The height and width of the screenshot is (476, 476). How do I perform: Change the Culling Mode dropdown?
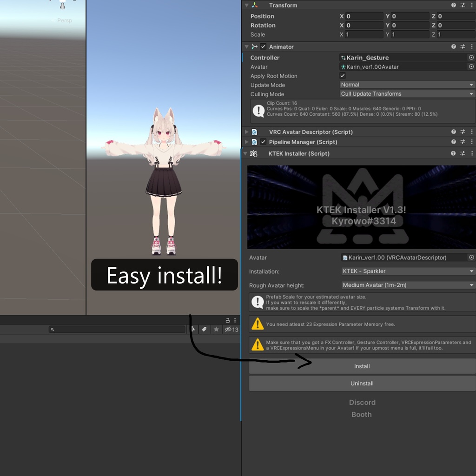coord(406,93)
